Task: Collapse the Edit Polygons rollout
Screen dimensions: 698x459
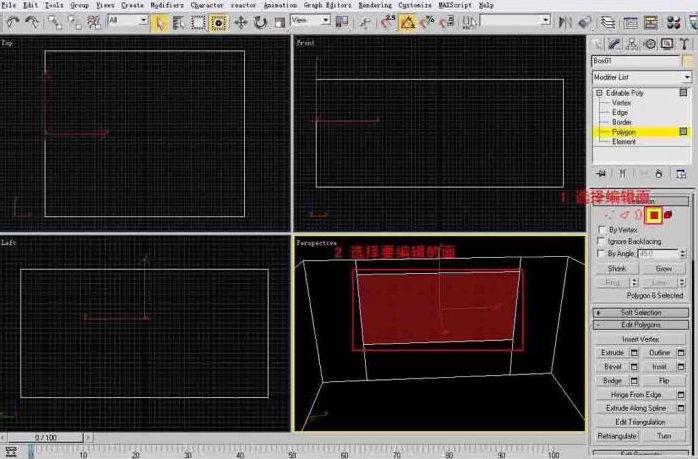Action: 641,325
